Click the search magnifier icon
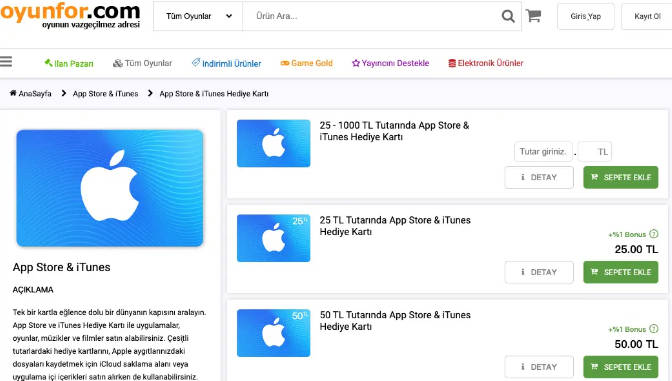The image size is (672, 381). (x=508, y=17)
